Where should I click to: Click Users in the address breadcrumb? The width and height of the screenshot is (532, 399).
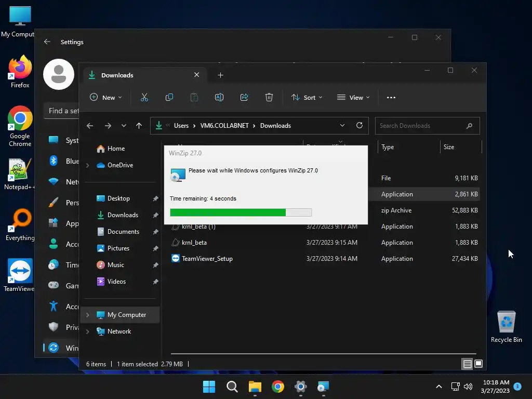point(181,126)
